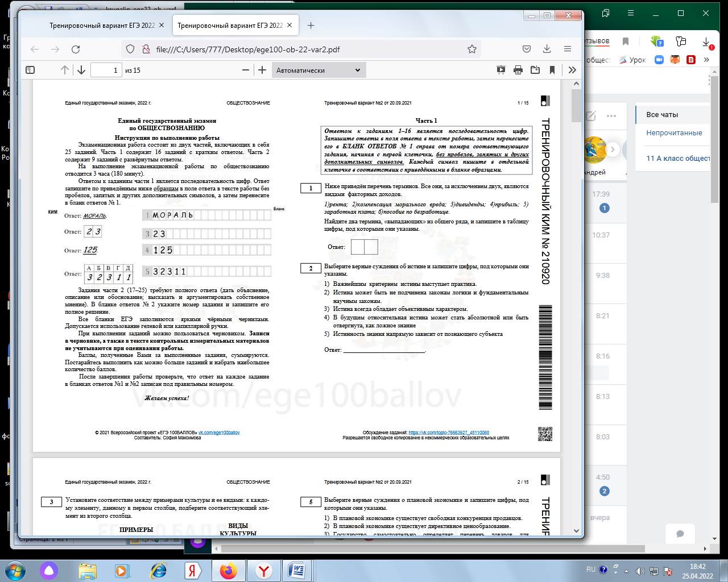Open the vk.com topic discussion link
Screen dimensions: 728x582
(x=449, y=433)
